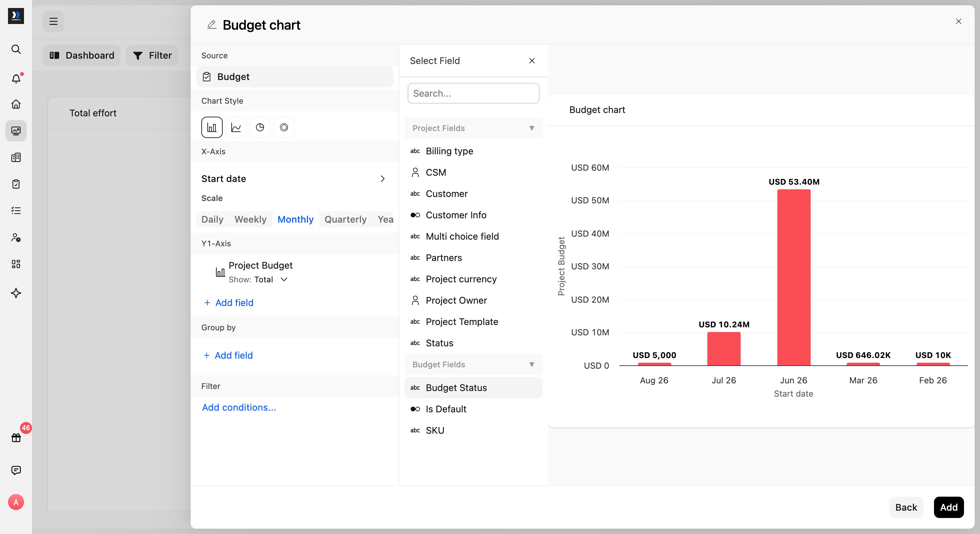Choose the Partners field
Viewport: 980px width, 534px height.
click(474, 257)
